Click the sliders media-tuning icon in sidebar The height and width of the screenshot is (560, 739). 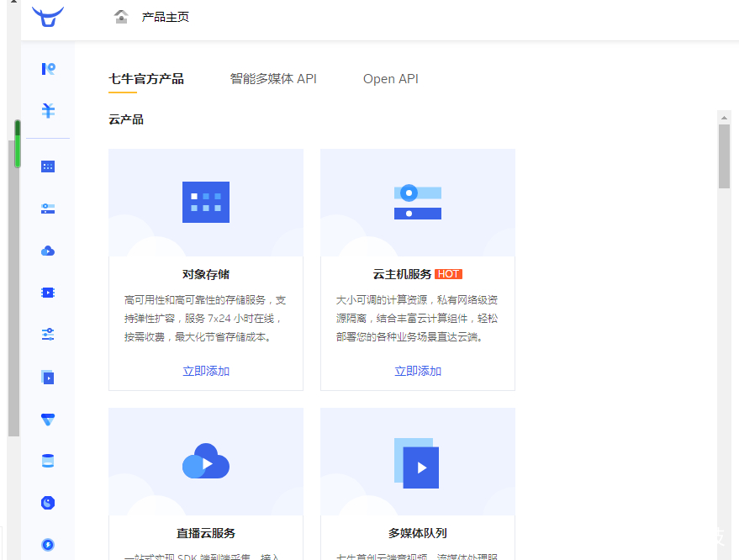coord(48,335)
